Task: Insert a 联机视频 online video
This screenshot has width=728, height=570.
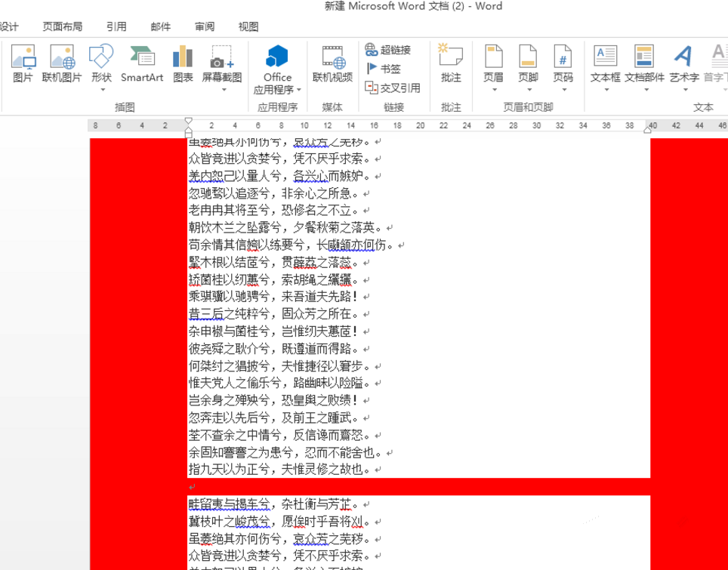Action: pos(332,63)
